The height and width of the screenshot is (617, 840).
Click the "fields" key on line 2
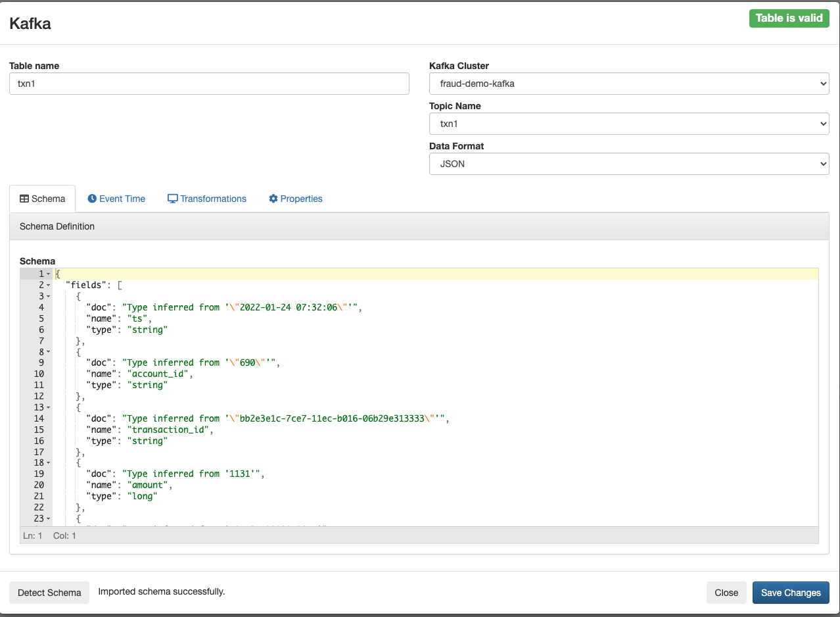(86, 285)
